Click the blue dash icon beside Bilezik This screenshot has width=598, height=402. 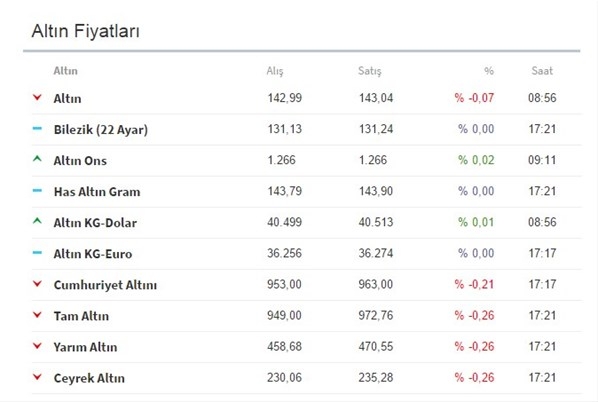37,129
